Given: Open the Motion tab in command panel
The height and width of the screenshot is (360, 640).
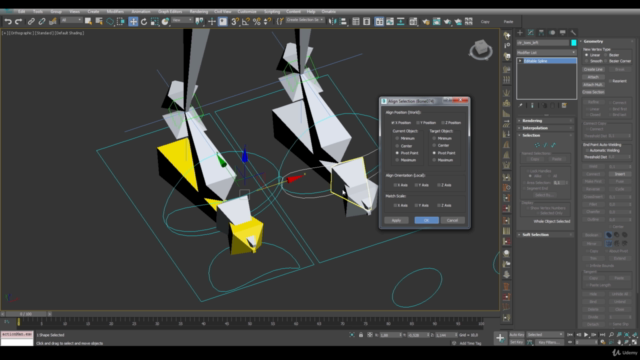Looking at the screenshot, I should 552,33.
